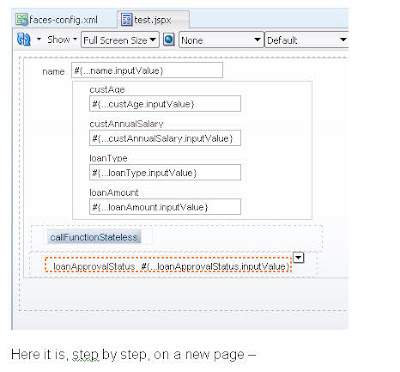Viewport: 400px width, 372px height.
Task: Click the test.jspx file icon
Action: (x=126, y=20)
